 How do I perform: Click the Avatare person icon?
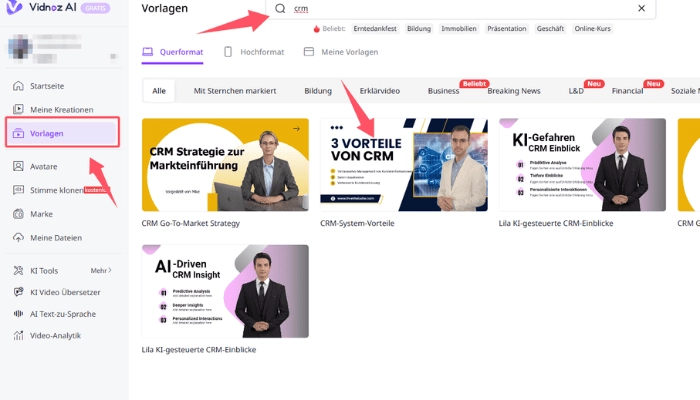[x=18, y=166]
